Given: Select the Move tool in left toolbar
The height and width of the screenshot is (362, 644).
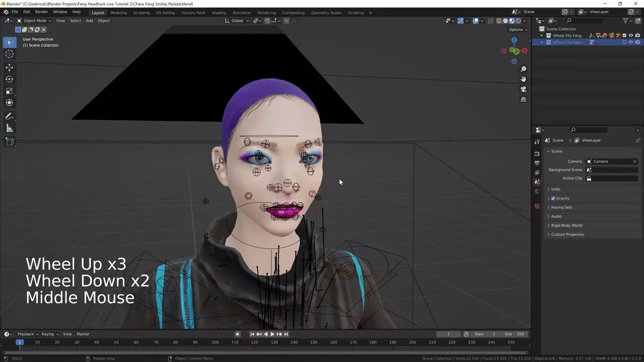Looking at the screenshot, I should (9, 67).
